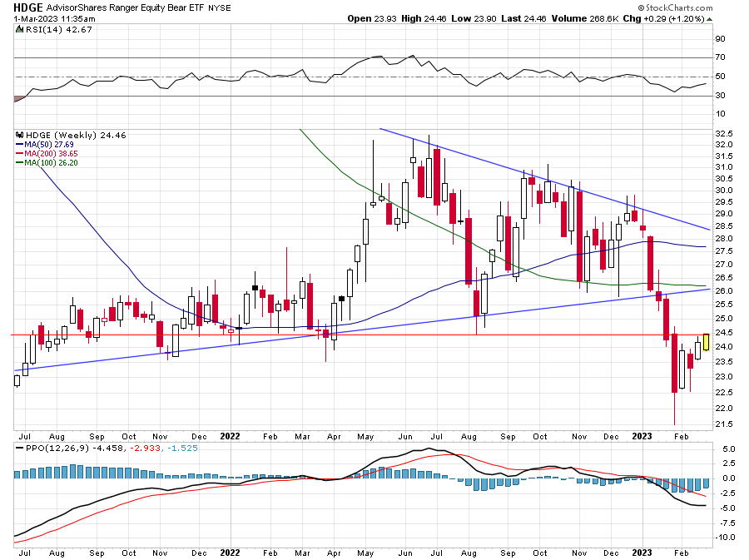The image size is (749, 560).
Task: Click the Apr label on bottom PPO time axis
Action: (x=334, y=553)
